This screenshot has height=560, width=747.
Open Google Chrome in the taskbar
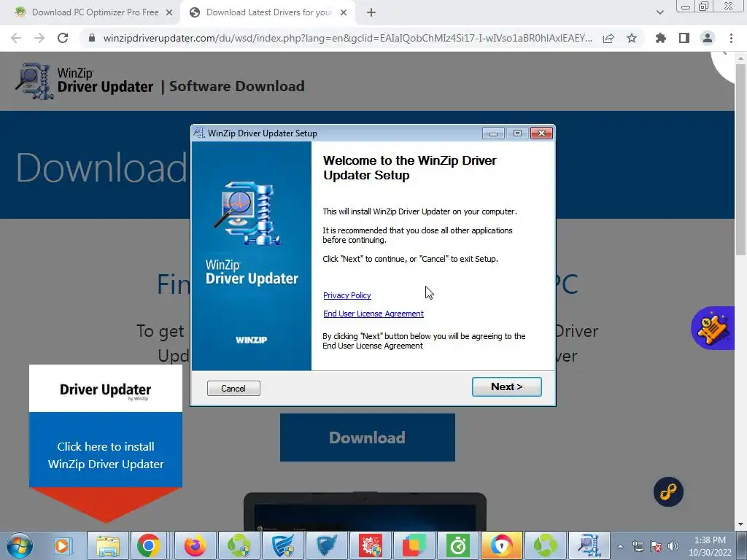149,545
